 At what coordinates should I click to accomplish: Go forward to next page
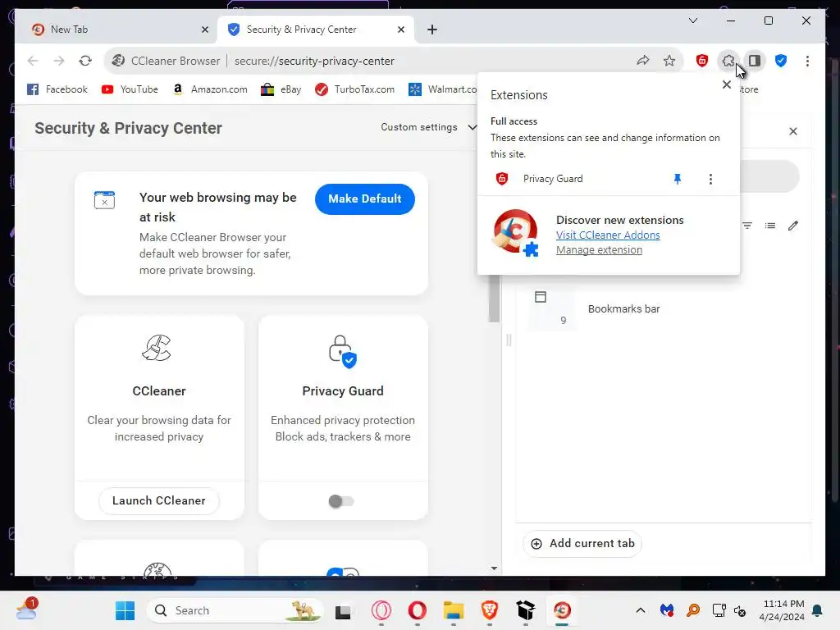point(59,61)
